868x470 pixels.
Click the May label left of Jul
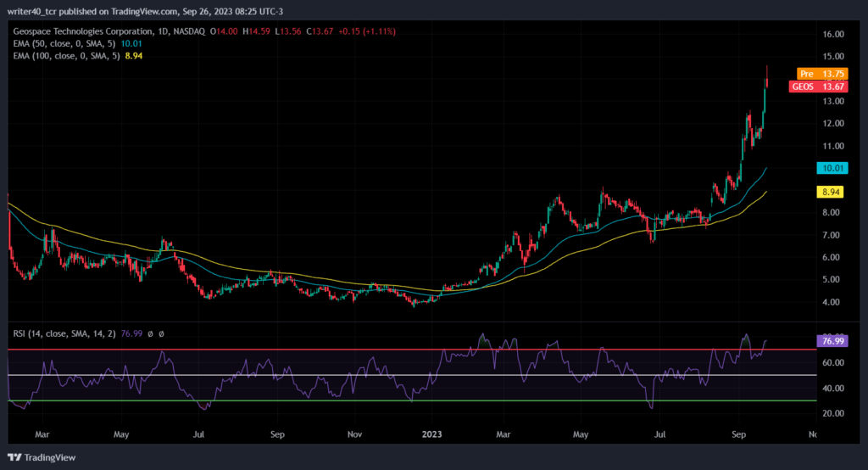point(121,434)
